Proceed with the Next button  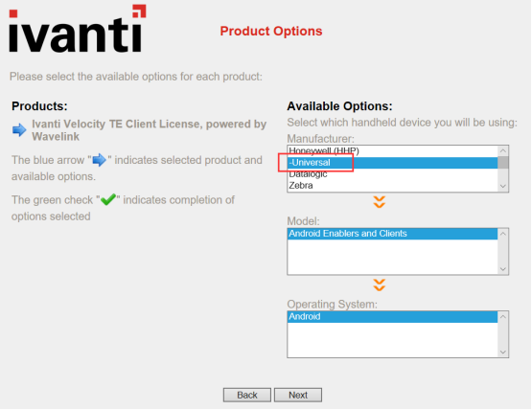tap(298, 395)
